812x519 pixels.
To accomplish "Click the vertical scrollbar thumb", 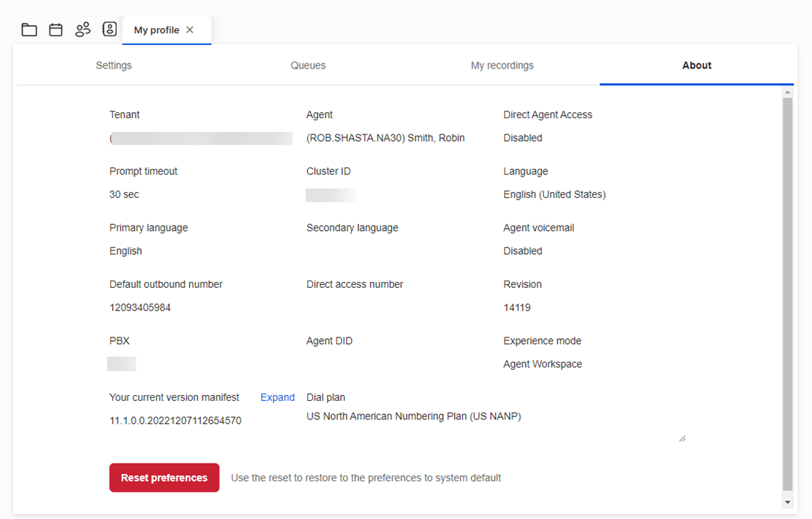I will tap(788, 295).
